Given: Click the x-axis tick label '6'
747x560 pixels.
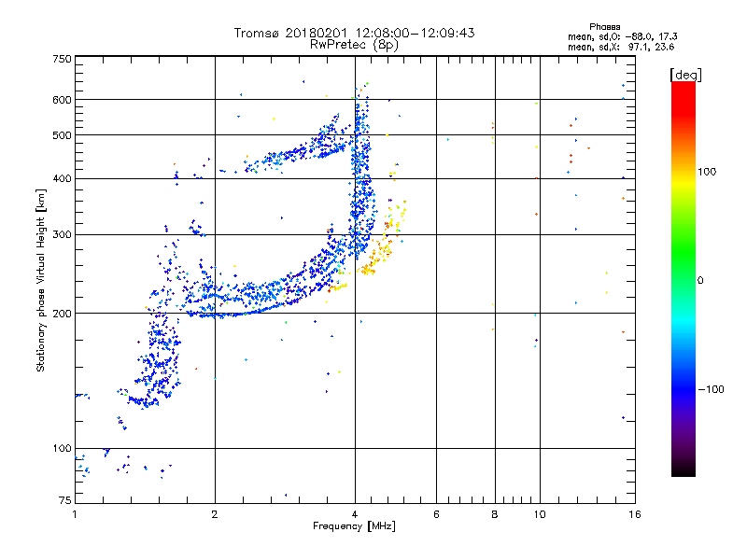Looking at the screenshot, I should [436, 514].
